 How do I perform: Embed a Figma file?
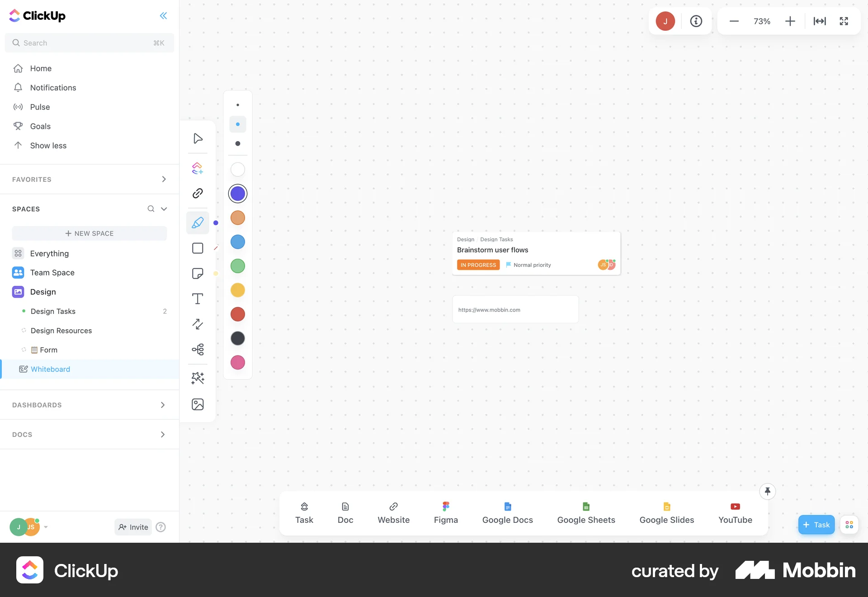tap(446, 513)
